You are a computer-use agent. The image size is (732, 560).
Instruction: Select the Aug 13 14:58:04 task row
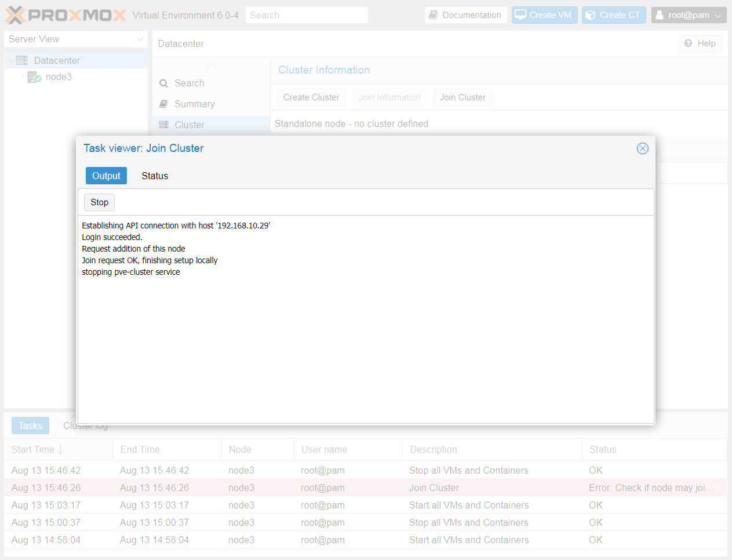click(366, 540)
